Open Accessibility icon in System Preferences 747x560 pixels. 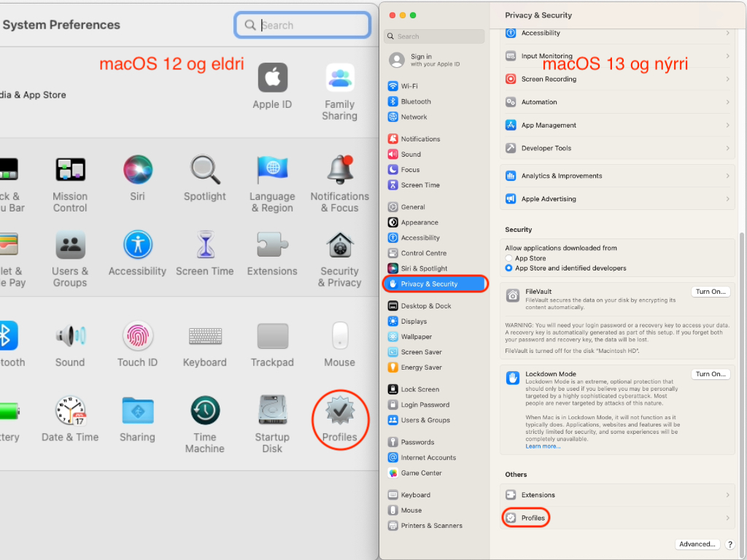coord(138,253)
